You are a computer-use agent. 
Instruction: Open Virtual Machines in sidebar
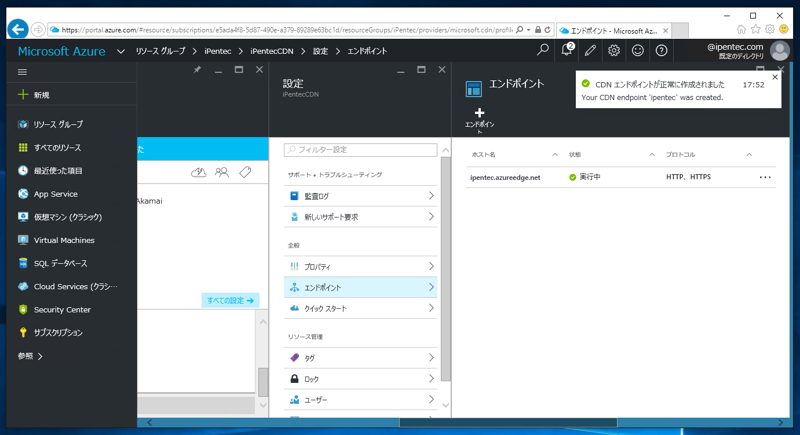pyautogui.click(x=71, y=240)
